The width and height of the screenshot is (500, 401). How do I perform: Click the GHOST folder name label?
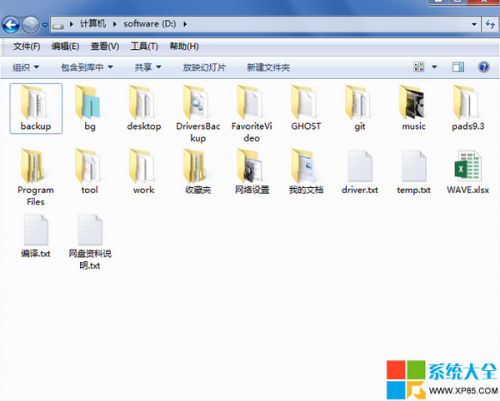(x=306, y=126)
